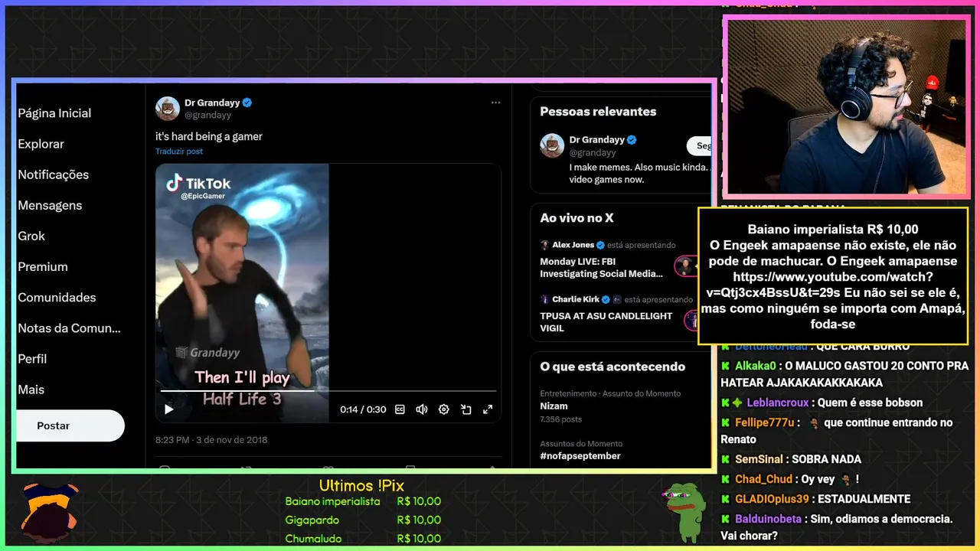Open Grok in sidebar
The image size is (980, 551).
click(x=31, y=236)
